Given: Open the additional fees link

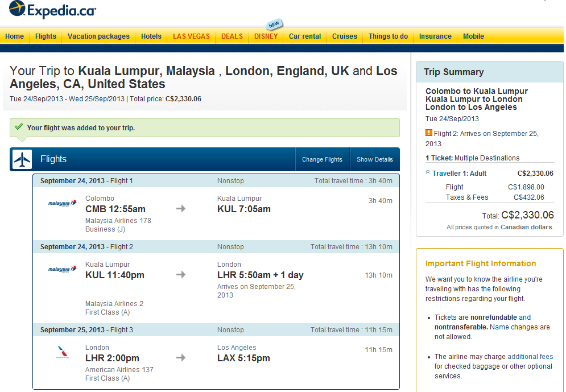Looking at the screenshot, I should pyautogui.click(x=530, y=357).
